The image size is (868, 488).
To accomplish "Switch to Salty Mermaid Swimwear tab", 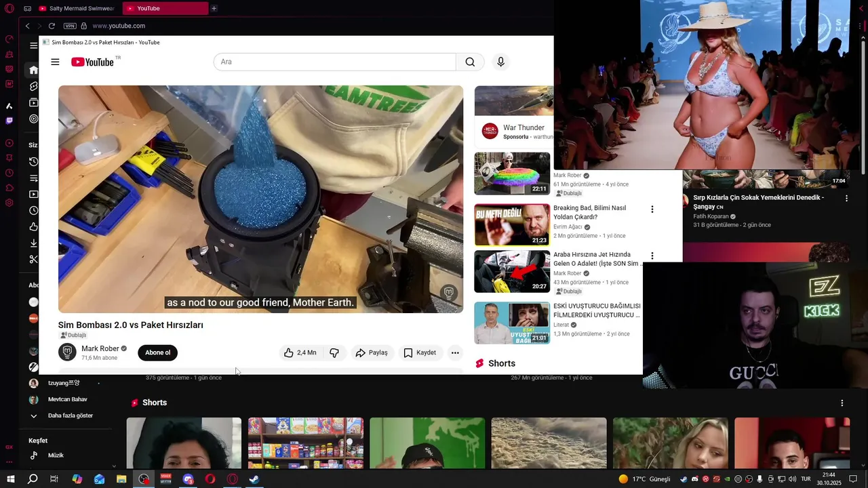I will click(x=77, y=8).
